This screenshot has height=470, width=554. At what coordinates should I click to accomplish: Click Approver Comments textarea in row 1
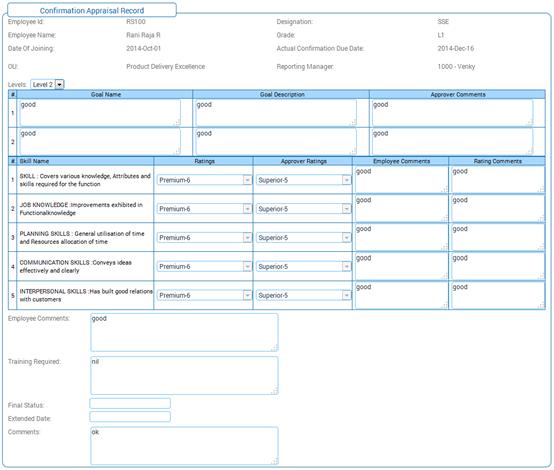tap(453, 113)
